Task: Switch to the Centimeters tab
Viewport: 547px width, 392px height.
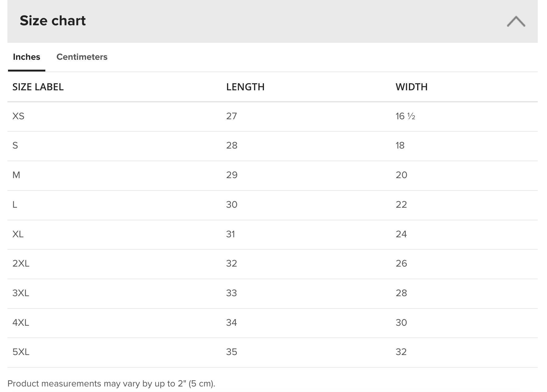Action: pos(82,57)
